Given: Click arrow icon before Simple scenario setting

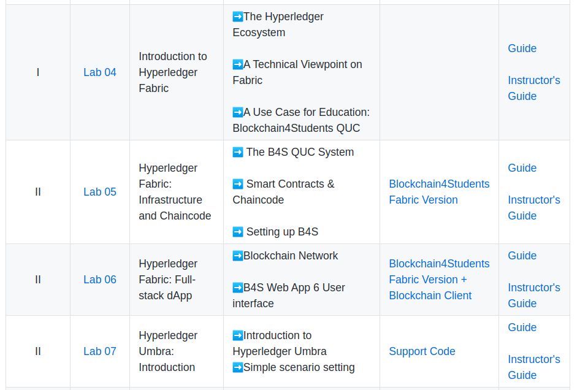Looking at the screenshot, I should pos(238,367).
